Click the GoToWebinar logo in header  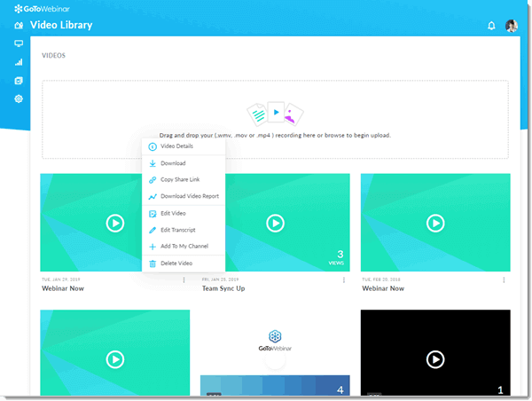tap(42, 9)
